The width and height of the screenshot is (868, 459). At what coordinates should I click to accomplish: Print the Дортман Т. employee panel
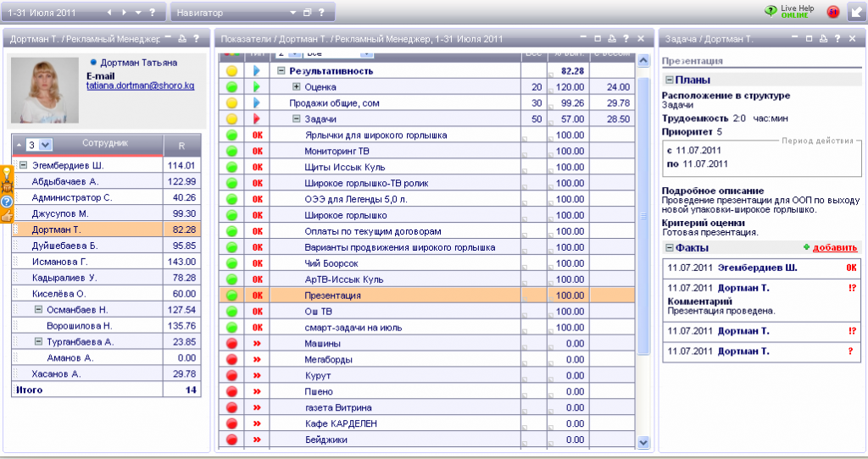[183, 39]
